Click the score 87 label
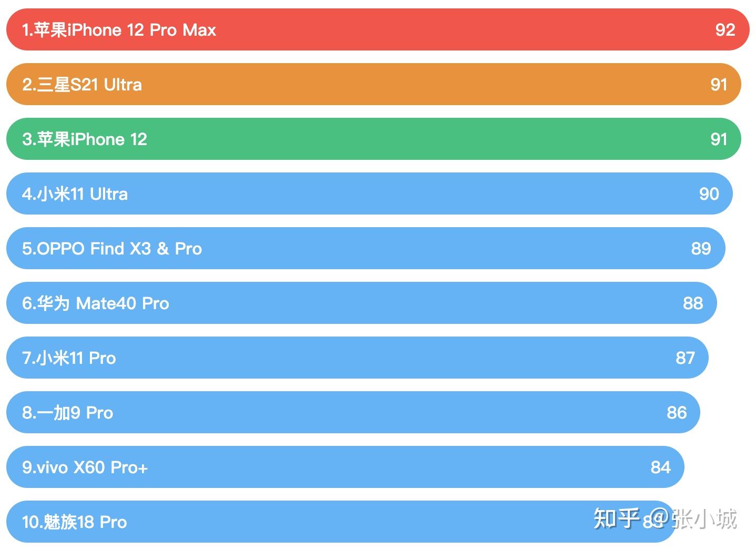The height and width of the screenshot is (550, 756). tap(685, 358)
